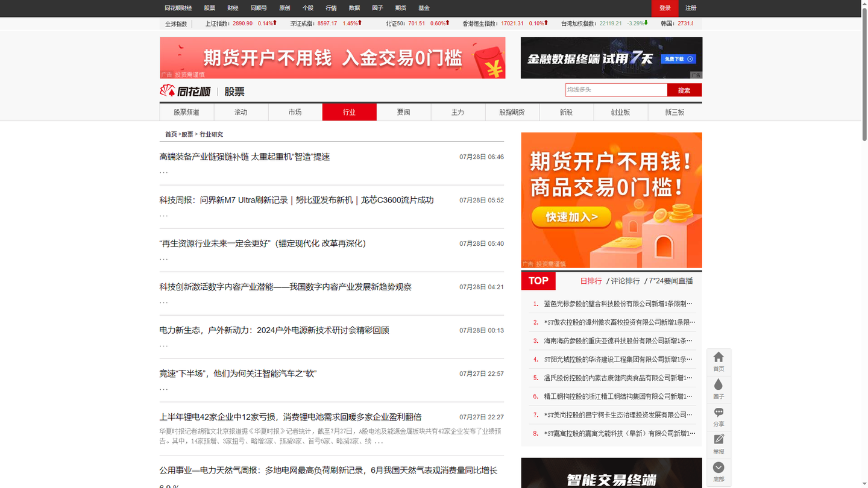868x488 pixels.
Task: Switch to 市场 tab
Action: pyautogui.click(x=295, y=112)
